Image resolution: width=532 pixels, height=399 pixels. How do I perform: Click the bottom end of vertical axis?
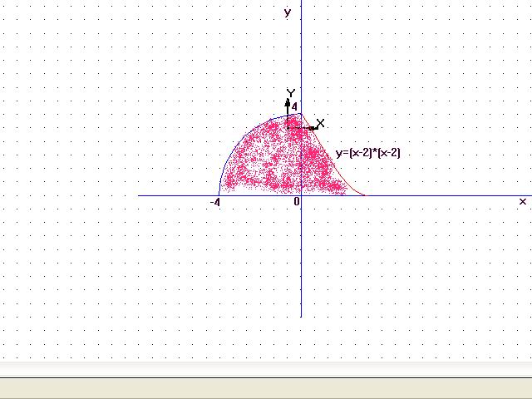(301, 316)
